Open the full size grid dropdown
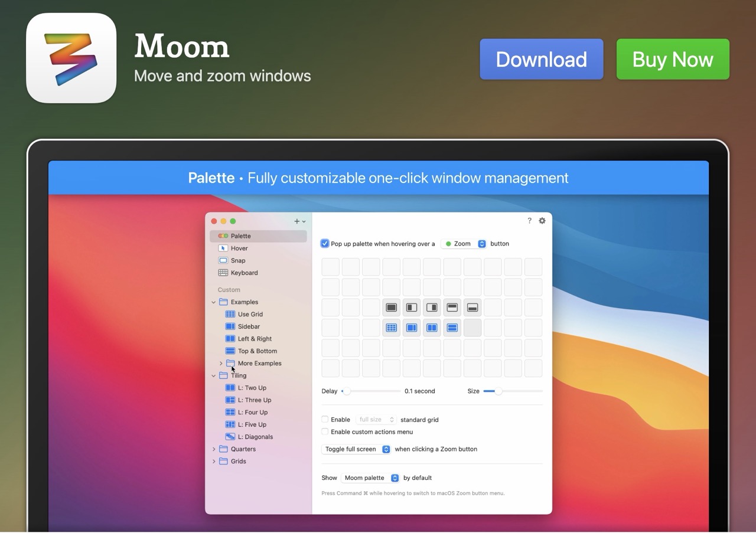The height and width of the screenshot is (533, 756). (x=376, y=420)
